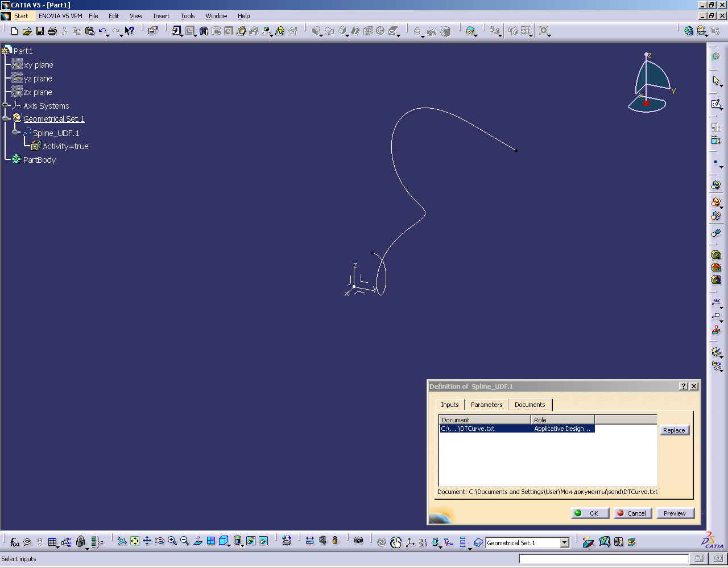Open the Undo history dropdown arrow
The image size is (728, 568).
coord(107,35)
